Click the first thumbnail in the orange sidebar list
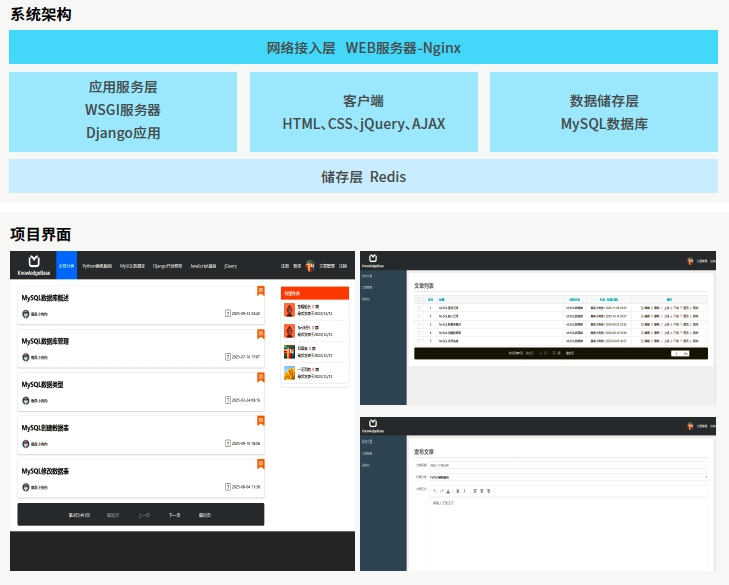729x585 pixels. pos(290,308)
